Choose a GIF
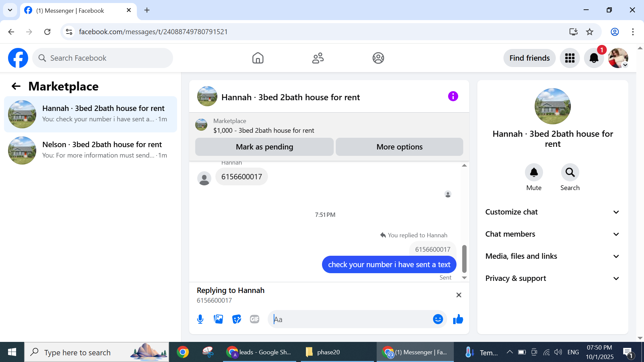Image resolution: width=644 pixels, height=362 pixels. point(255,319)
